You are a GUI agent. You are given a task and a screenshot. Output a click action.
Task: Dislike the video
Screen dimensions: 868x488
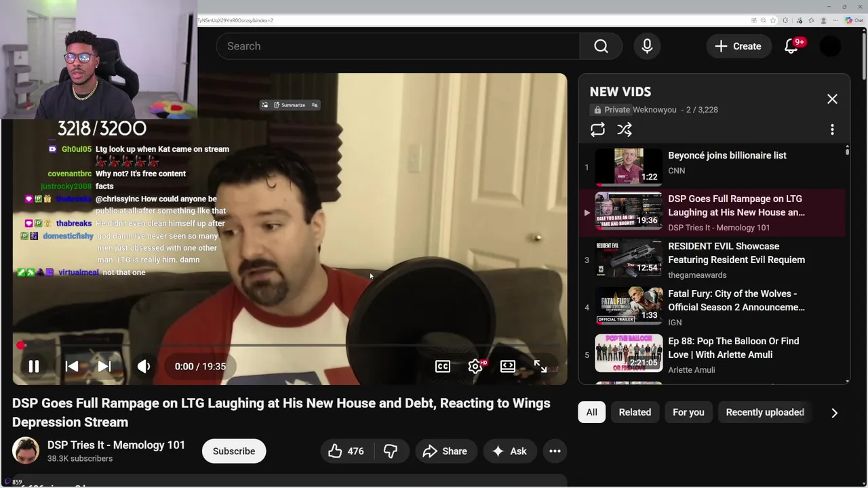(391, 451)
